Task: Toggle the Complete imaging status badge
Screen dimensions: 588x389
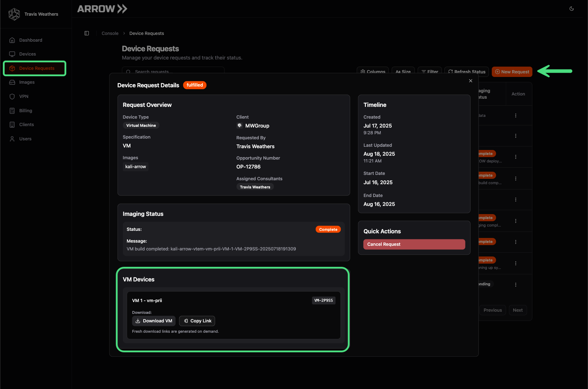Action: [x=328, y=229]
